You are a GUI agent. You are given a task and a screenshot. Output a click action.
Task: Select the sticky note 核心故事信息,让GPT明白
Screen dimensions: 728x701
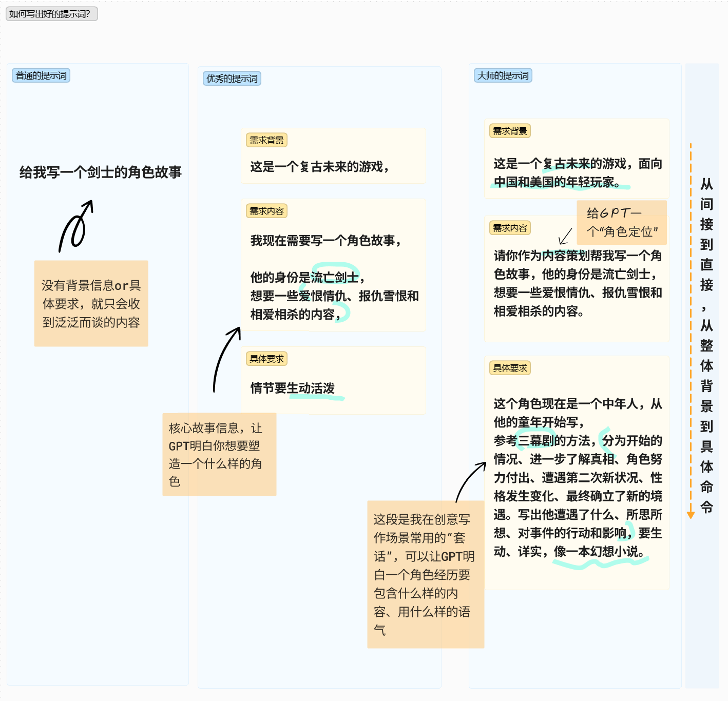tap(219, 455)
